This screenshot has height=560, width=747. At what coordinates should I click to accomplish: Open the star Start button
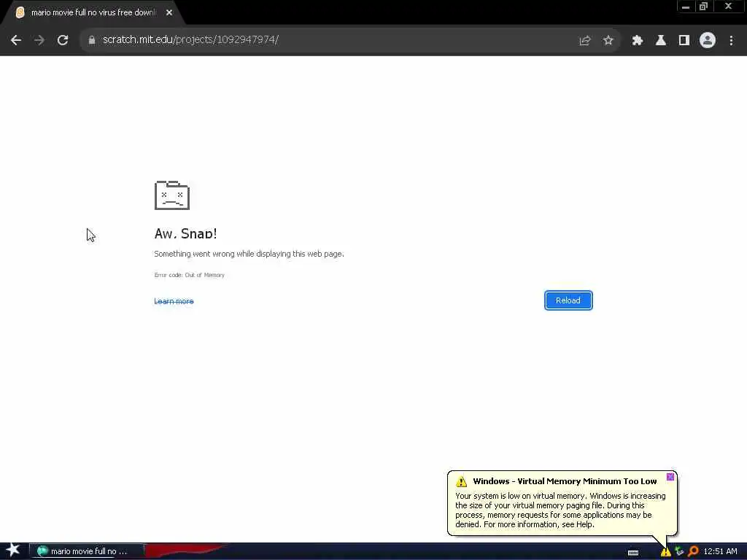[13, 551]
